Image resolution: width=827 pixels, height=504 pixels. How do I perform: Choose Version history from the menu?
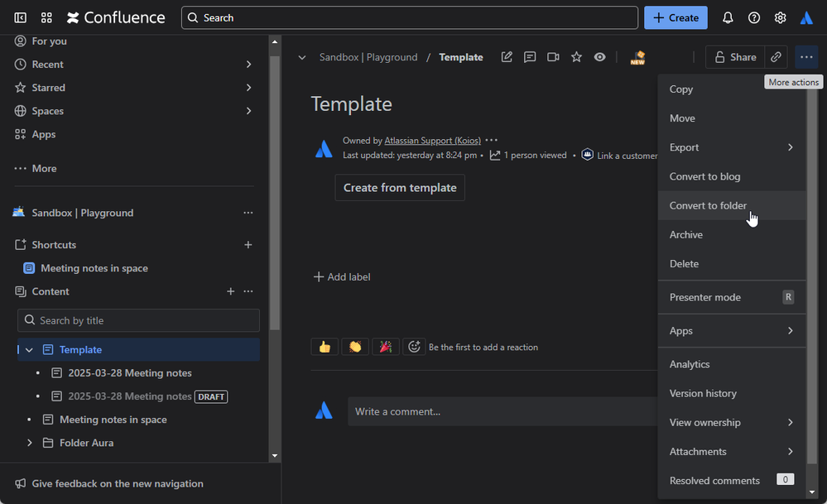[703, 393]
